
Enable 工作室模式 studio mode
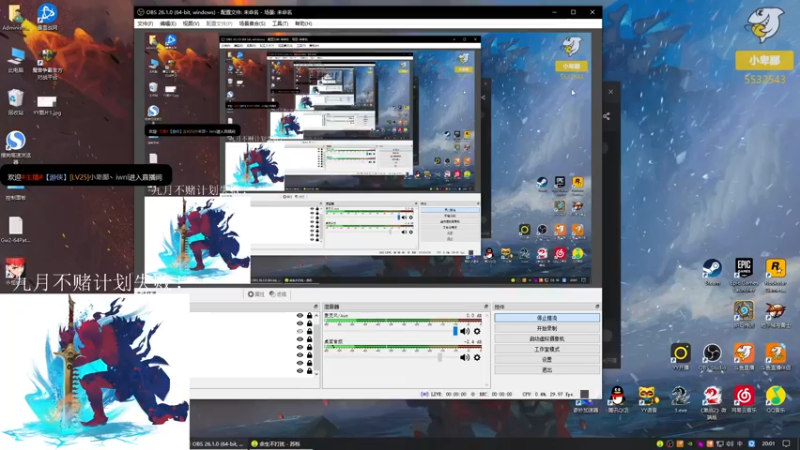(547, 349)
